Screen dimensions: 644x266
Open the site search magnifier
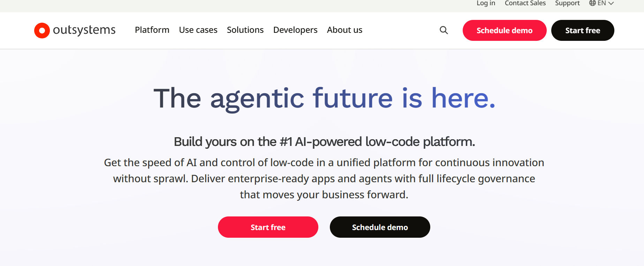(x=444, y=30)
